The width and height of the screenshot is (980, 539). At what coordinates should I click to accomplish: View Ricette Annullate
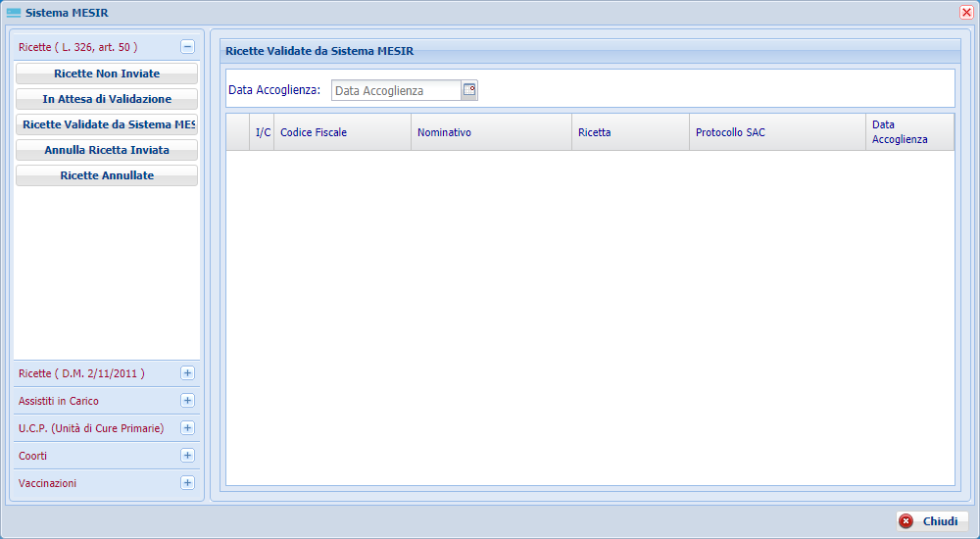click(x=107, y=175)
